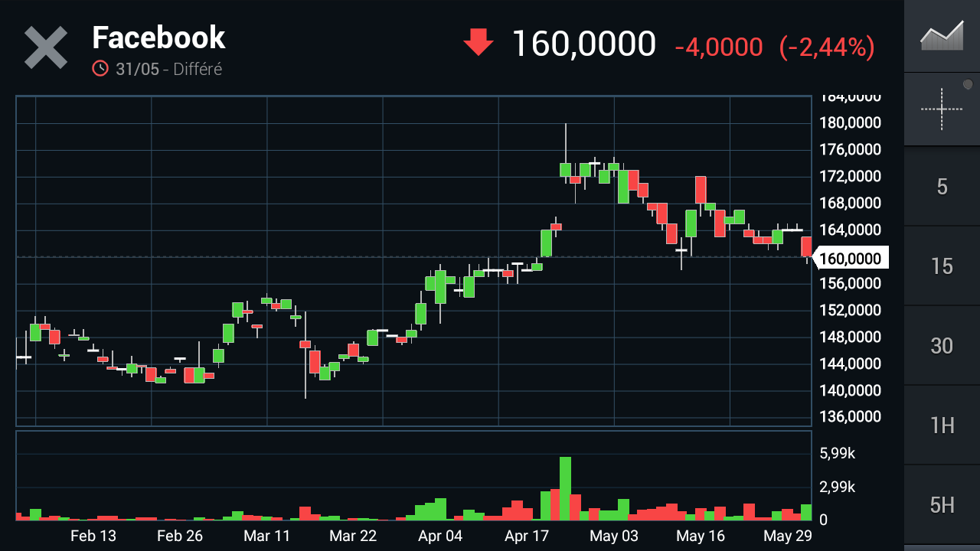Select the 30 minute timeframe
This screenshot has height=551, width=980.
[942, 346]
